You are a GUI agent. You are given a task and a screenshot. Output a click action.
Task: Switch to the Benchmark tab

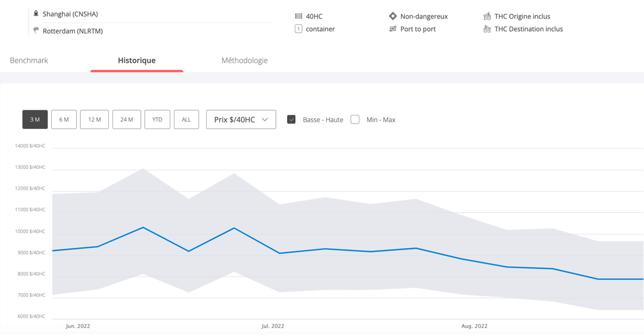pos(29,60)
